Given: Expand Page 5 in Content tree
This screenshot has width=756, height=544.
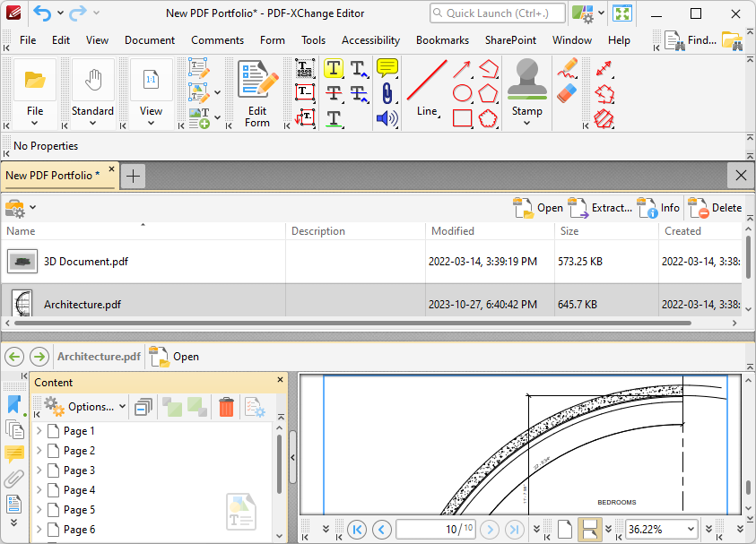Looking at the screenshot, I should coord(39,510).
